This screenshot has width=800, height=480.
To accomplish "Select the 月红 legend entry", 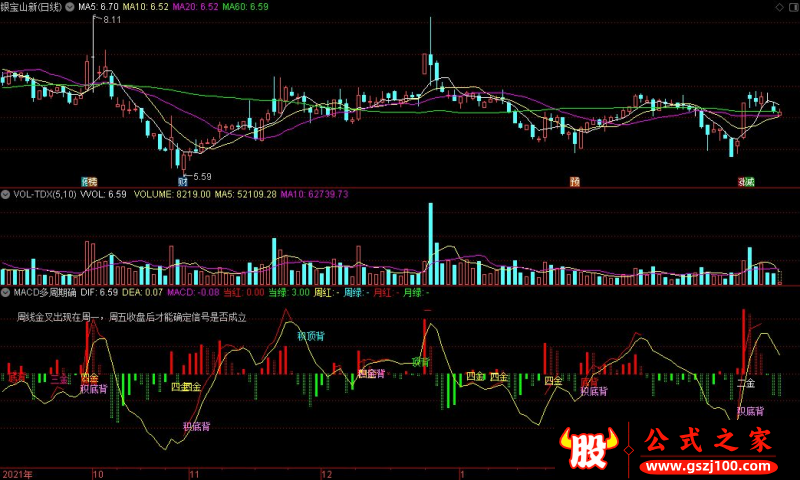I will (x=386, y=293).
